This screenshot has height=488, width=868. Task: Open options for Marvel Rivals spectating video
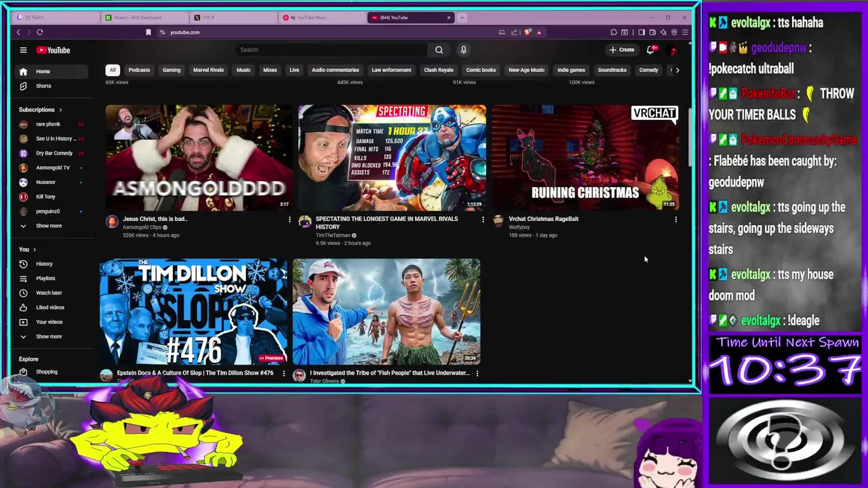coord(483,220)
